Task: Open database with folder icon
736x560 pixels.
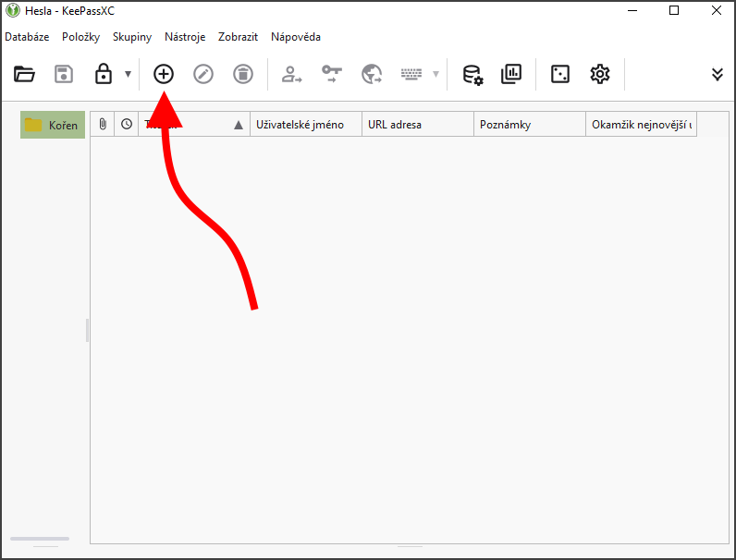Action: tap(24, 74)
